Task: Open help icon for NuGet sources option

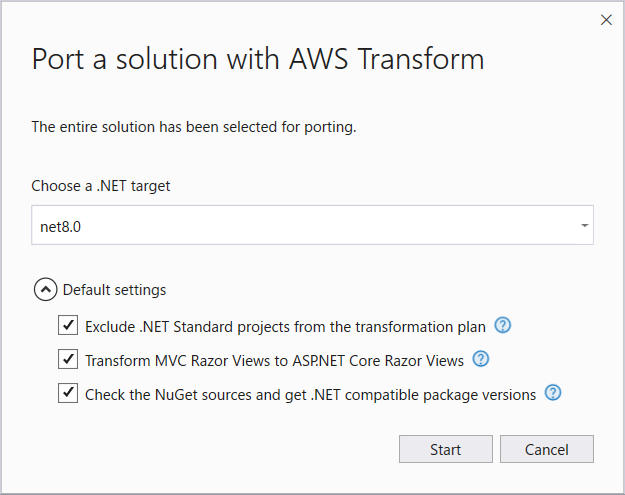Action: click(x=553, y=393)
